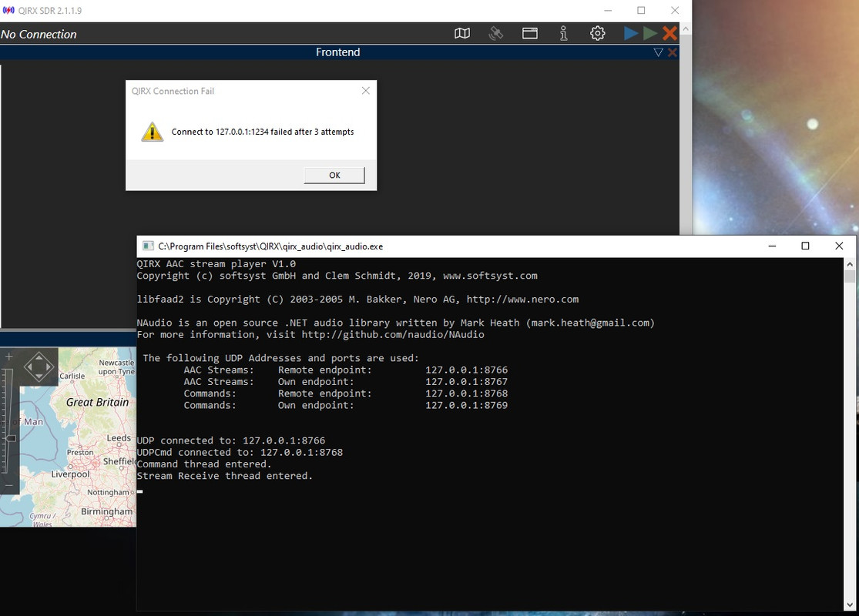Image resolution: width=859 pixels, height=616 pixels.
Task: Close the QIRX SDR main window
Action: tap(675, 11)
